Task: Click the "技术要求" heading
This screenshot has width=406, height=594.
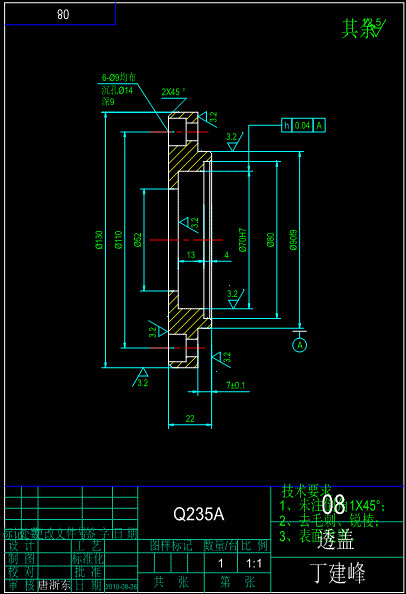Action: [307, 491]
